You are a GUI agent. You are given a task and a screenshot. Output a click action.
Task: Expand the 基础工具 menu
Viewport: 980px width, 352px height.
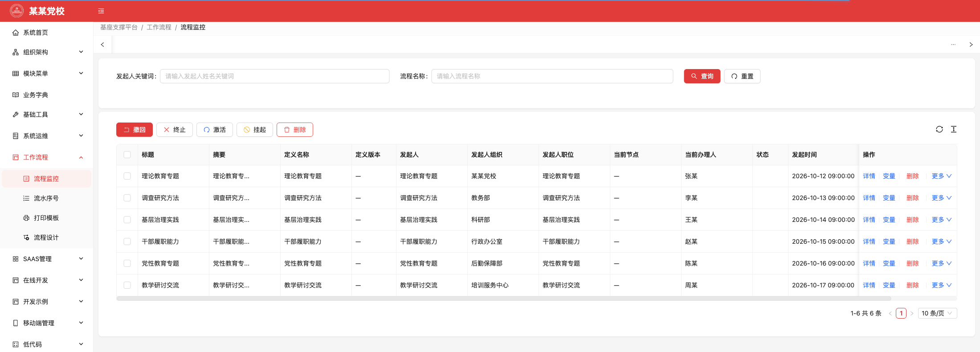[x=47, y=115]
